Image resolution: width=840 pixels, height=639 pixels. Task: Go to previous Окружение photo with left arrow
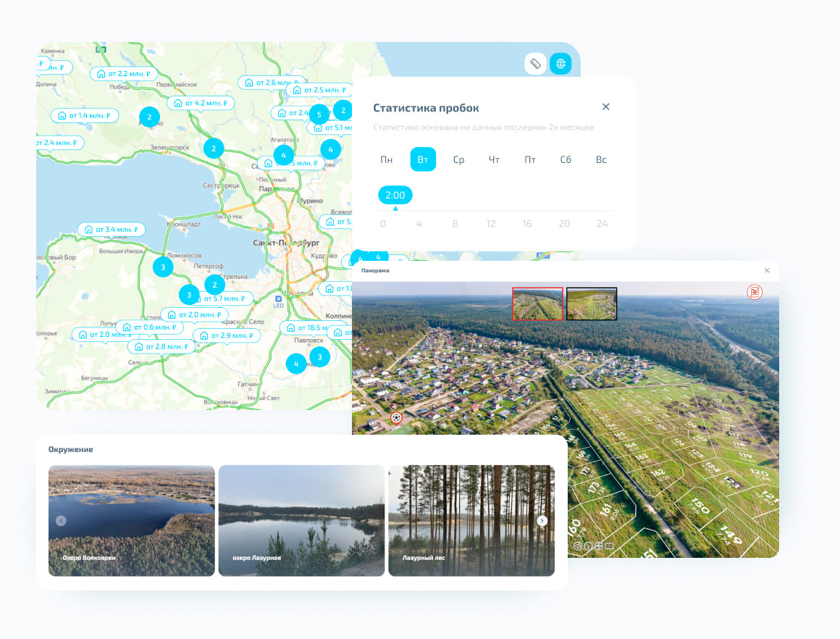[61, 521]
